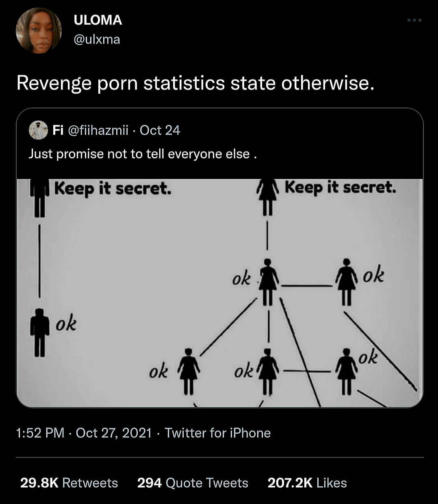The width and height of the screenshot is (438, 504).
Task: View the 207.2K Likes list
Action: click(x=307, y=483)
